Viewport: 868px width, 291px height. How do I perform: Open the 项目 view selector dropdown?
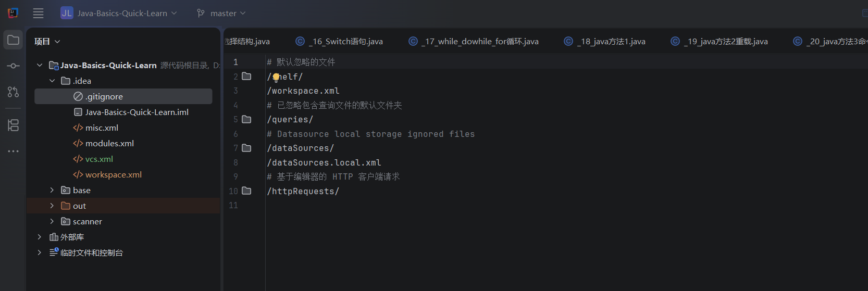(x=47, y=42)
